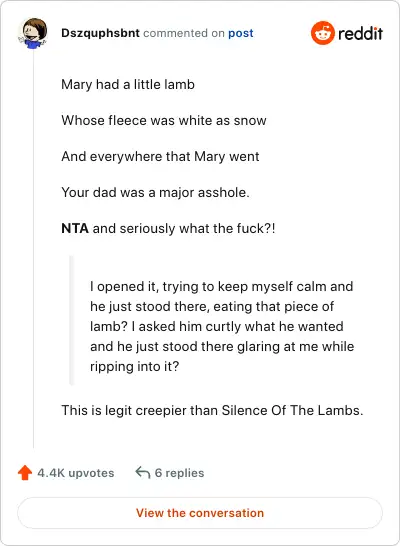The height and width of the screenshot is (546, 400).
Task: Open the commenter's cartoon avatar
Action: [x=33, y=33]
